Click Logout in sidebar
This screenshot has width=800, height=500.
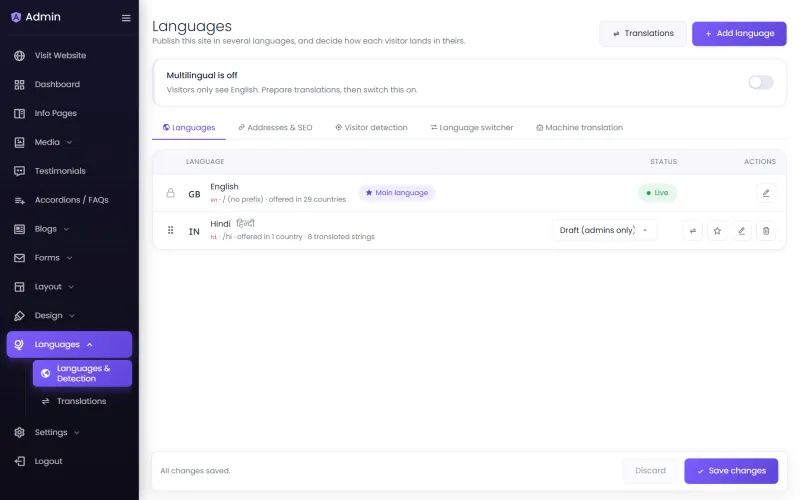(69, 461)
